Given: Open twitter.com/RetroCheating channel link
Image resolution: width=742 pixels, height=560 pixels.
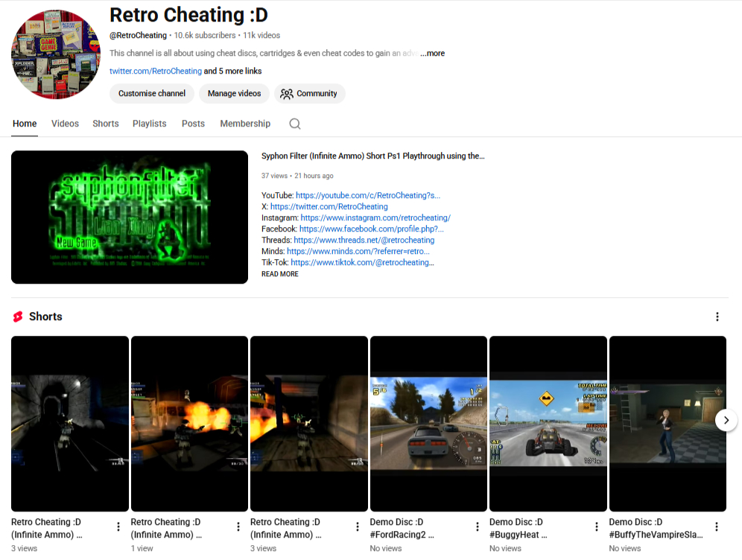Looking at the screenshot, I should pyautogui.click(x=156, y=71).
